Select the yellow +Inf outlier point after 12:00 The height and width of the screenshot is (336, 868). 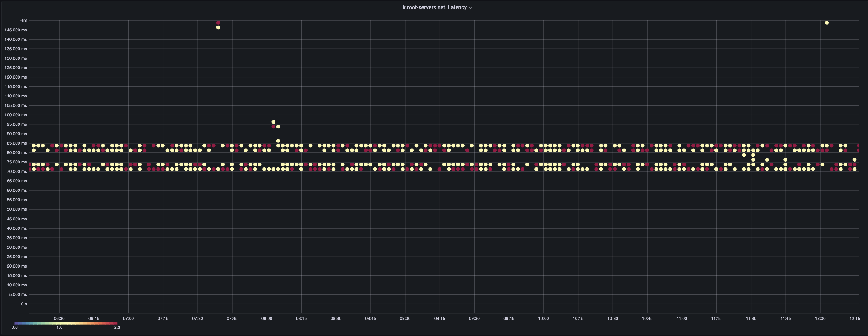click(827, 23)
